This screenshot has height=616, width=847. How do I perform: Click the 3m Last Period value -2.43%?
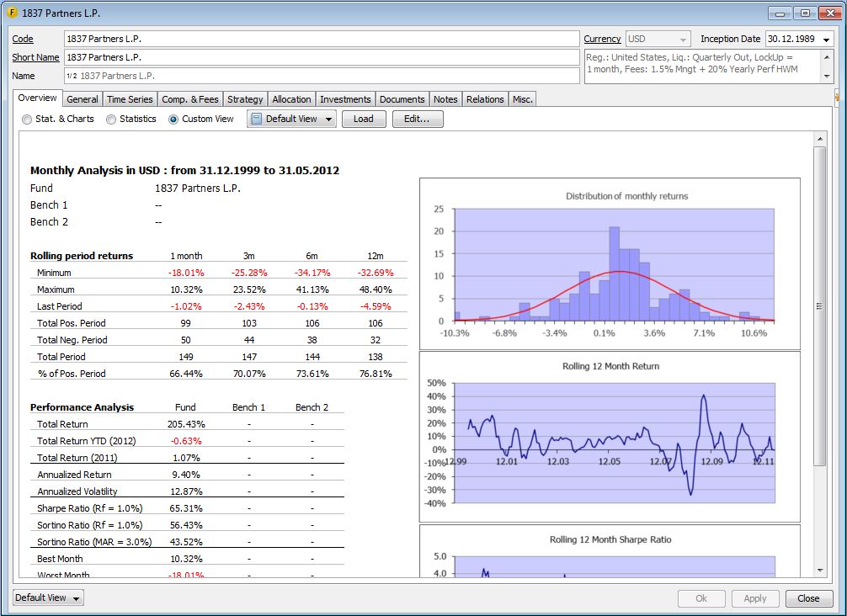click(x=249, y=306)
